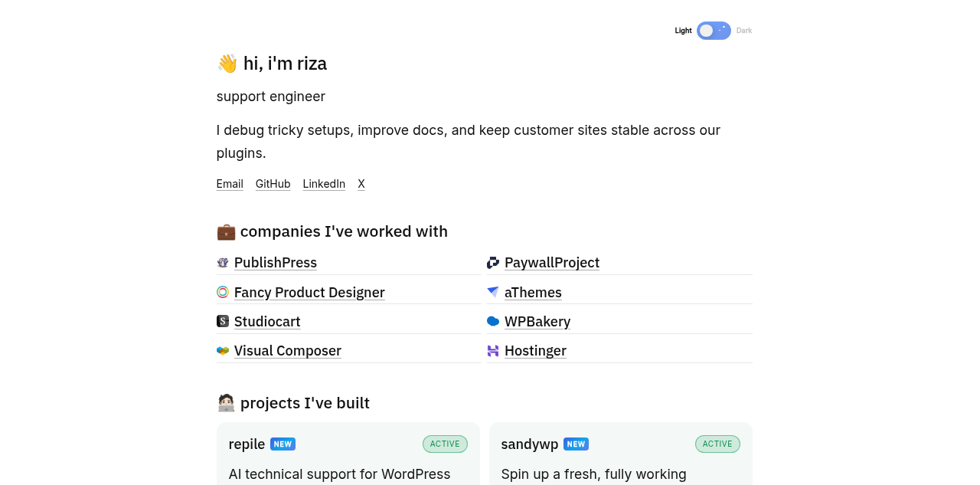Image resolution: width=980 pixels, height=485 pixels.
Task: Click the Visual Composer logo icon
Action: [x=223, y=351]
